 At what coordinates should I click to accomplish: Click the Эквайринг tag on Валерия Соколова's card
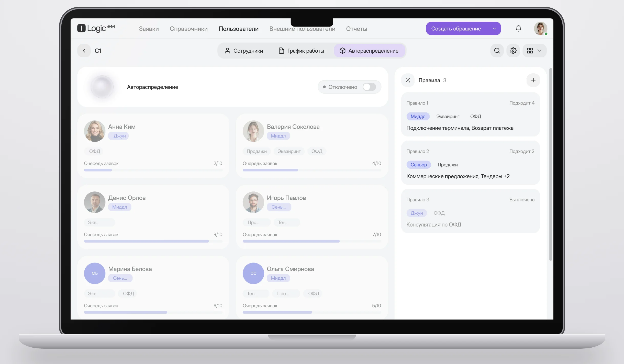click(x=289, y=151)
